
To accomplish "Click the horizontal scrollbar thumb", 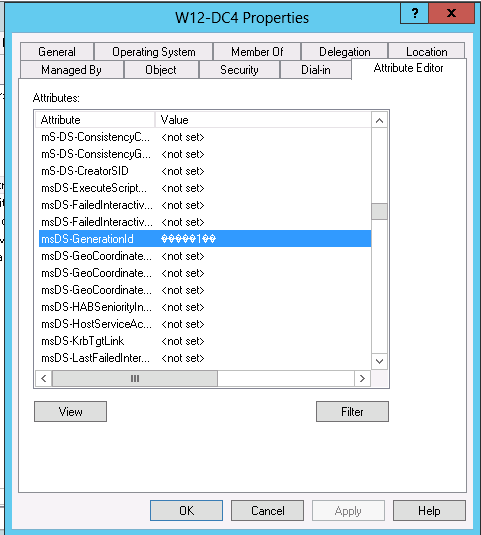I will coord(135,378).
